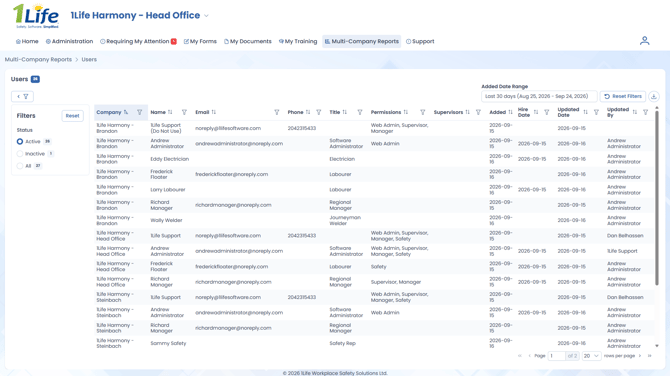Open rows per page dropdown
The image size is (670, 376).
tap(592, 356)
